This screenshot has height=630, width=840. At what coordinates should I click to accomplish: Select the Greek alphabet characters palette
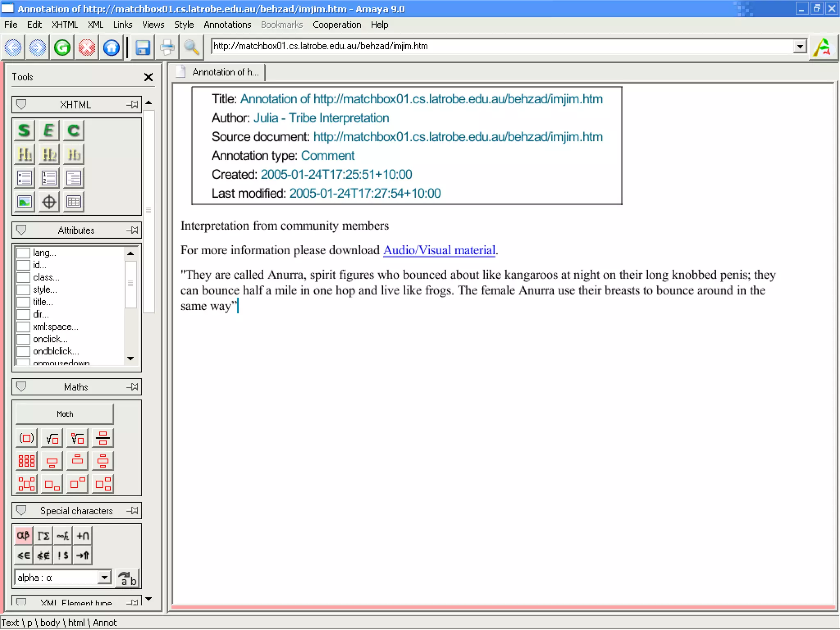click(x=23, y=536)
